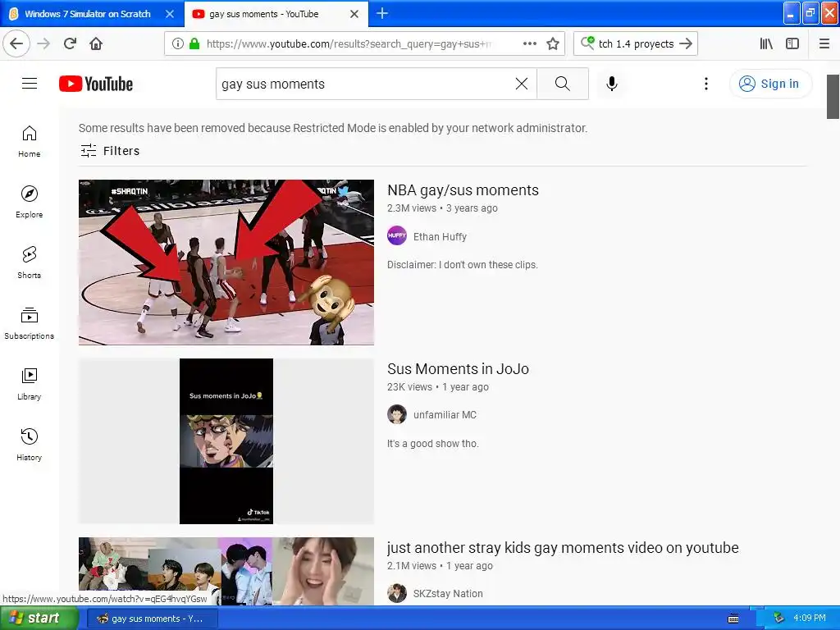The height and width of the screenshot is (630, 840).
Task: Open the Firefox hamburger menu
Action: tap(824, 44)
